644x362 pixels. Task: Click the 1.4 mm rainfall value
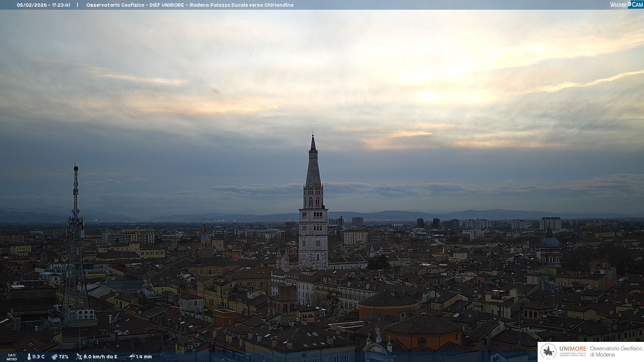144,357
